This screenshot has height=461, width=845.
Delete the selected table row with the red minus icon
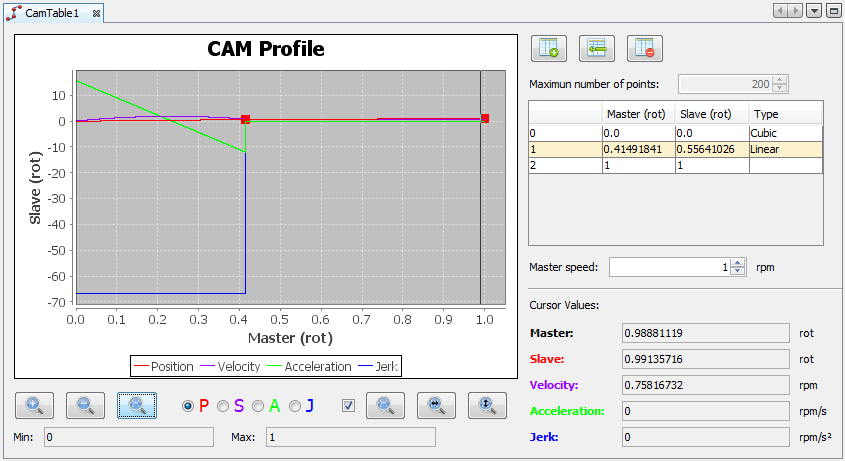point(645,49)
